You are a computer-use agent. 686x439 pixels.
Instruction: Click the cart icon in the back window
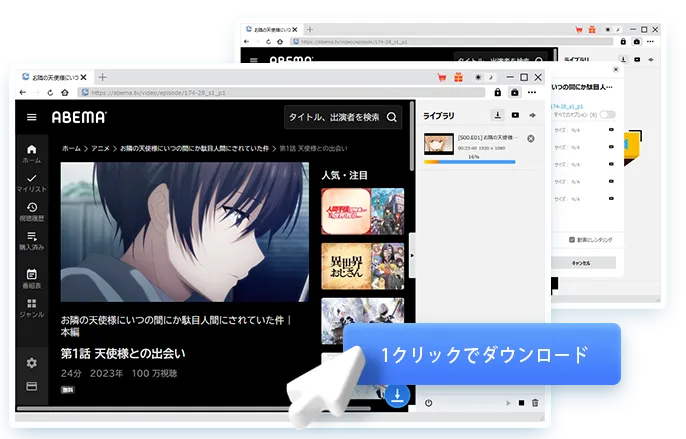pos(579,30)
